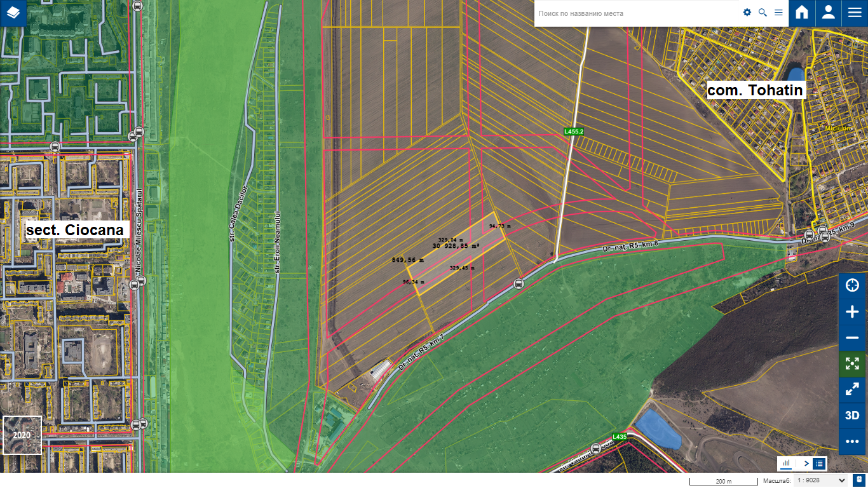Toggle the legend list button
Viewport: 868px width, 488px height.
pos(820,464)
